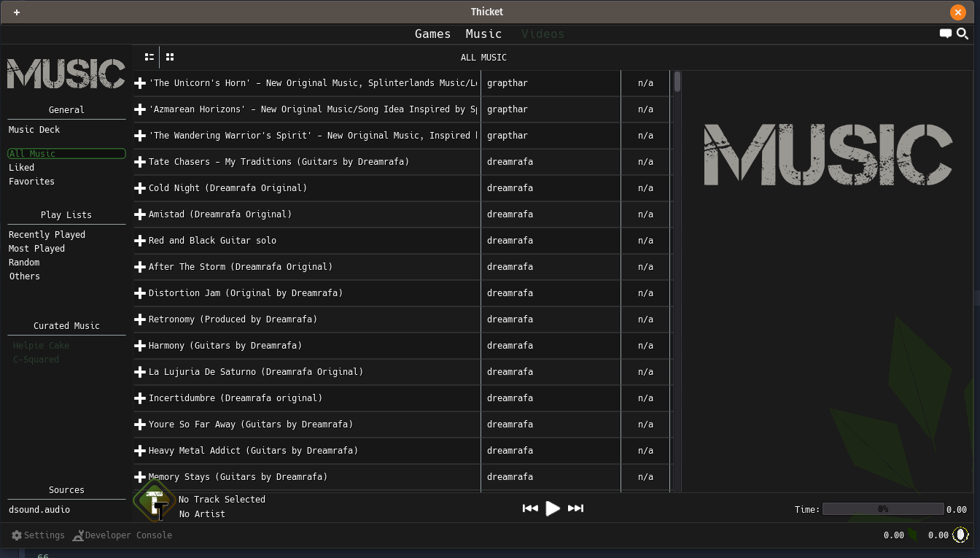Add 'Retronomy (Produced by Dreamrafa)' via plus icon
Screen dimensions: 980x558
coord(140,319)
